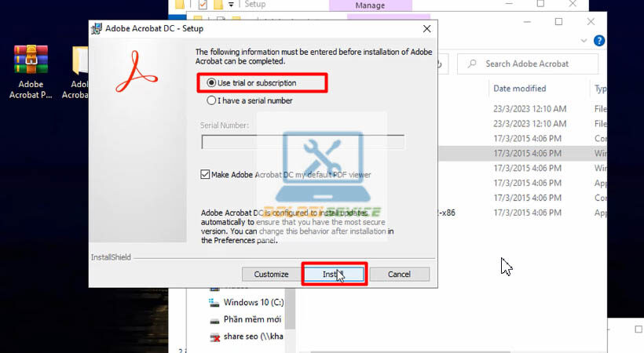Image resolution: width=644 pixels, height=353 pixels.
Task: Select highlighted 17/3/2015 4:06 PM file row
Action: click(522, 153)
